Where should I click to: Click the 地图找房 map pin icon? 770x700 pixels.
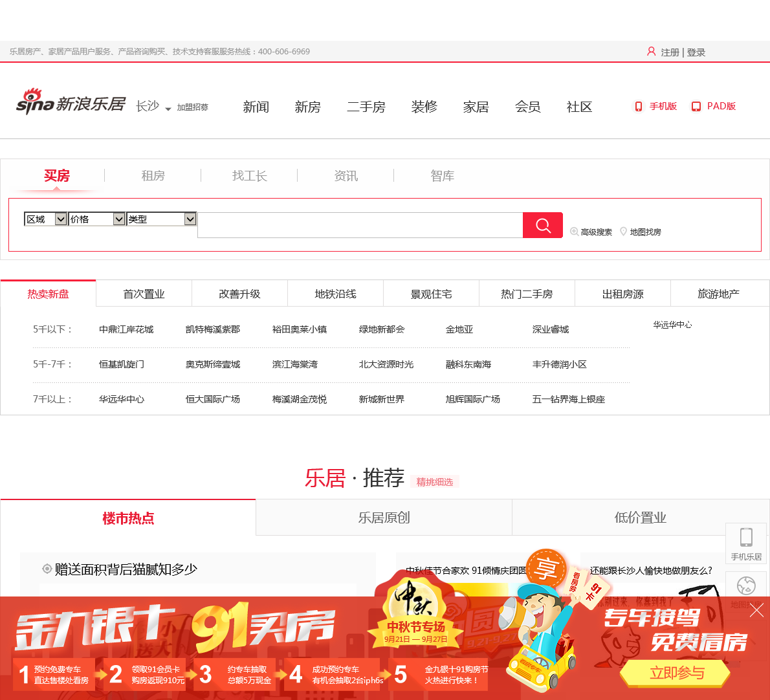click(x=623, y=232)
